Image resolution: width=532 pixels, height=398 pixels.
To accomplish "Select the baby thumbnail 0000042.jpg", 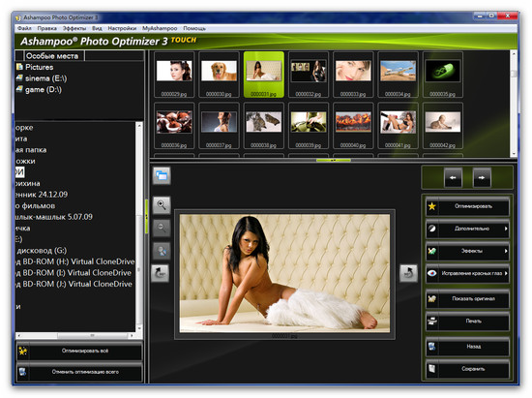I will pos(443,126).
